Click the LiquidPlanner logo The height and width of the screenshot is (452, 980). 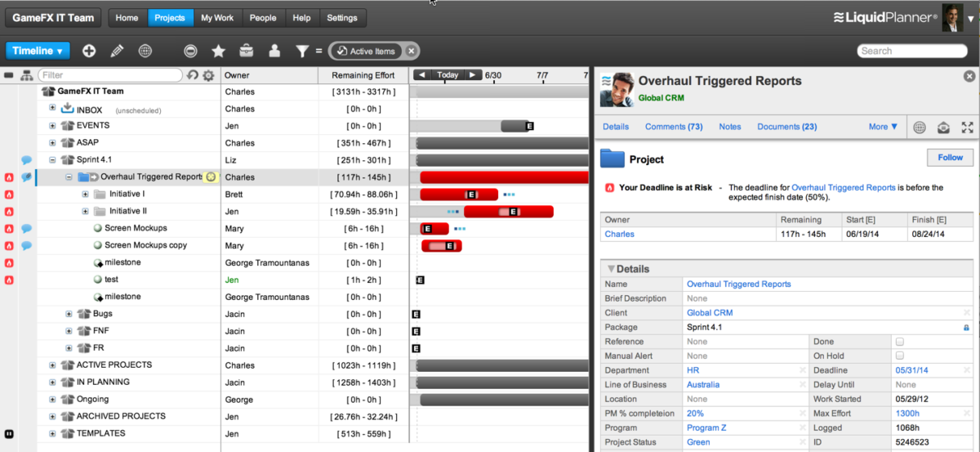[x=884, y=17]
